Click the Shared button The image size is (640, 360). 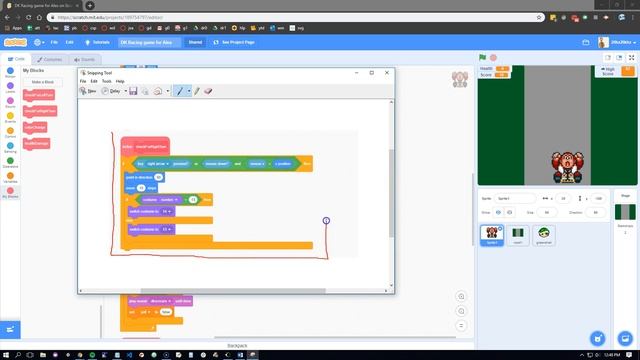(195, 42)
